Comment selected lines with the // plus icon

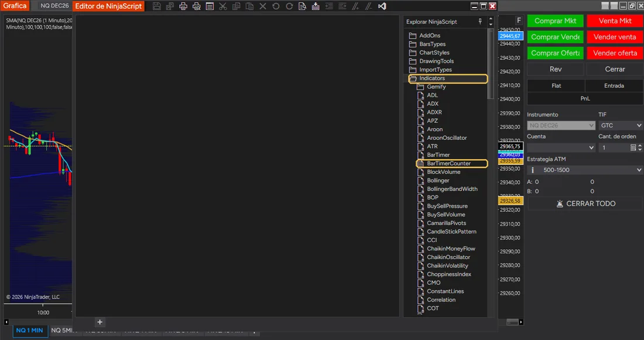tap(356, 6)
